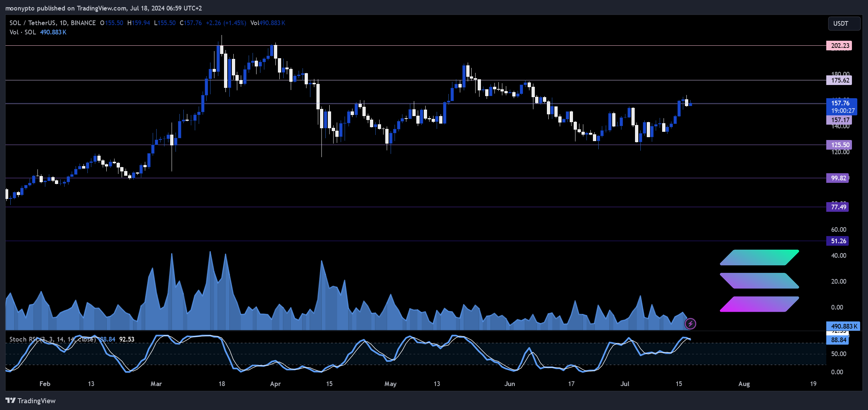Select the 202.23 price level label
The height and width of the screenshot is (410, 868).
[x=839, y=46]
